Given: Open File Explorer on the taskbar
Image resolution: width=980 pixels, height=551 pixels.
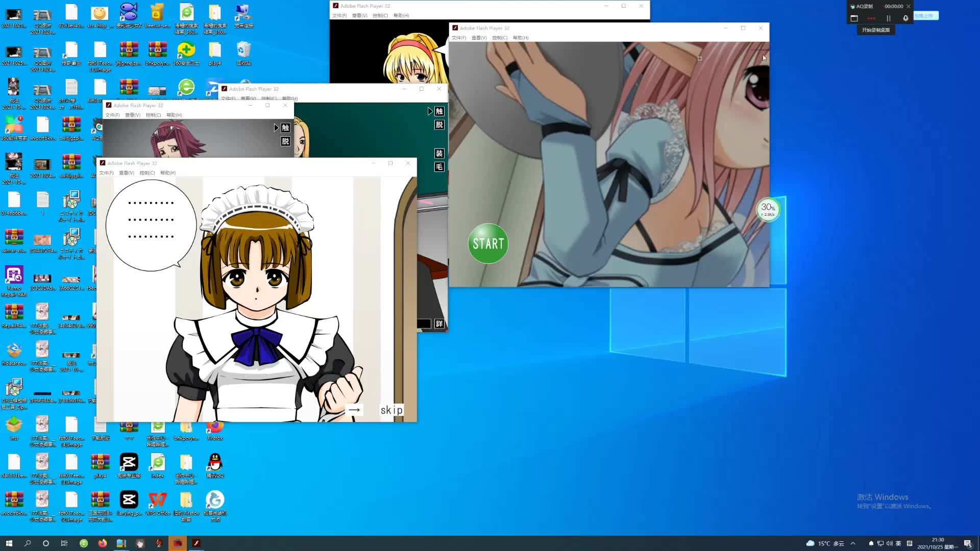Looking at the screenshot, I should point(121,543).
